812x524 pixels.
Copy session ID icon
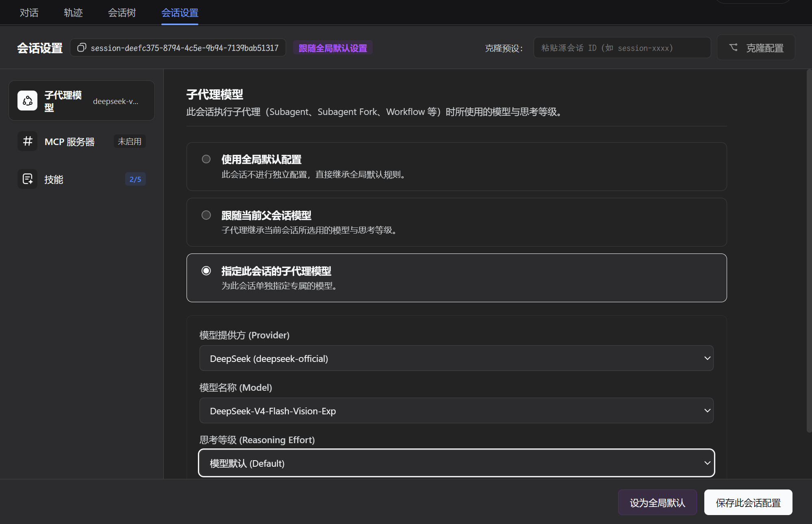tap(82, 48)
